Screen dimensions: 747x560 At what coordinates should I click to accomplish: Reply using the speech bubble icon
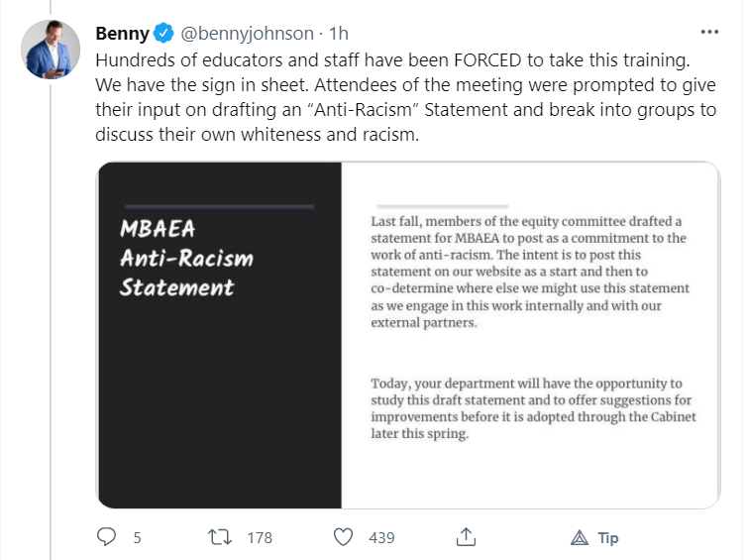pos(107,537)
